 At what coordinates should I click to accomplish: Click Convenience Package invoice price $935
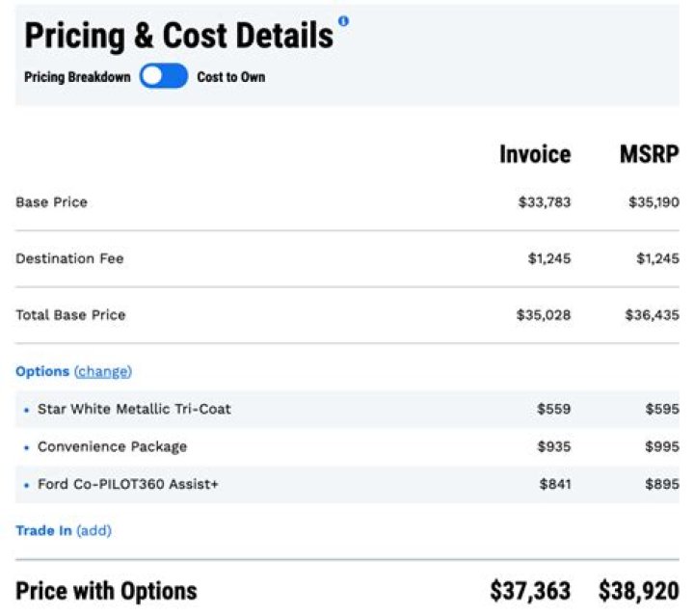click(x=554, y=446)
